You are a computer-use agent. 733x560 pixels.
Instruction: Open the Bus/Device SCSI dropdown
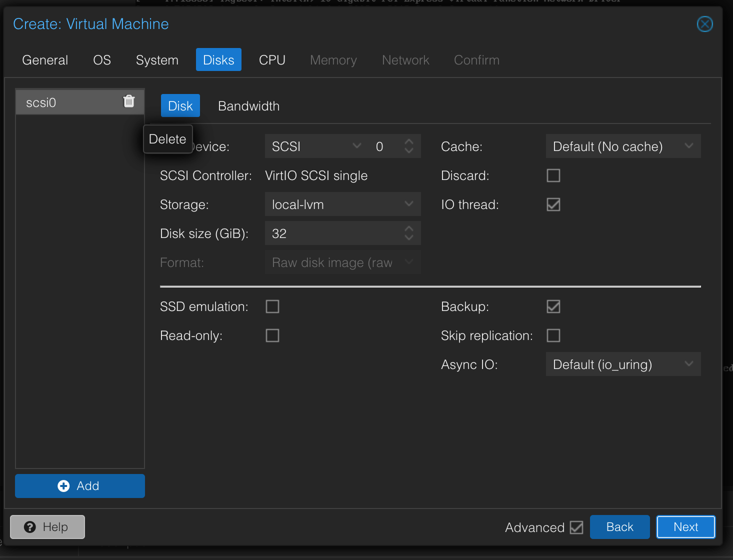356,146
